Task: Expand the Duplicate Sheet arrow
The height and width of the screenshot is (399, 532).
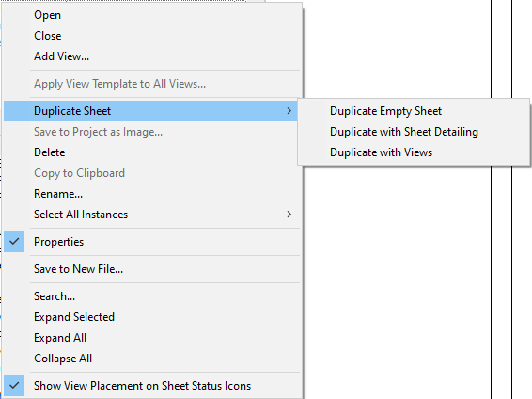Action: [x=289, y=111]
